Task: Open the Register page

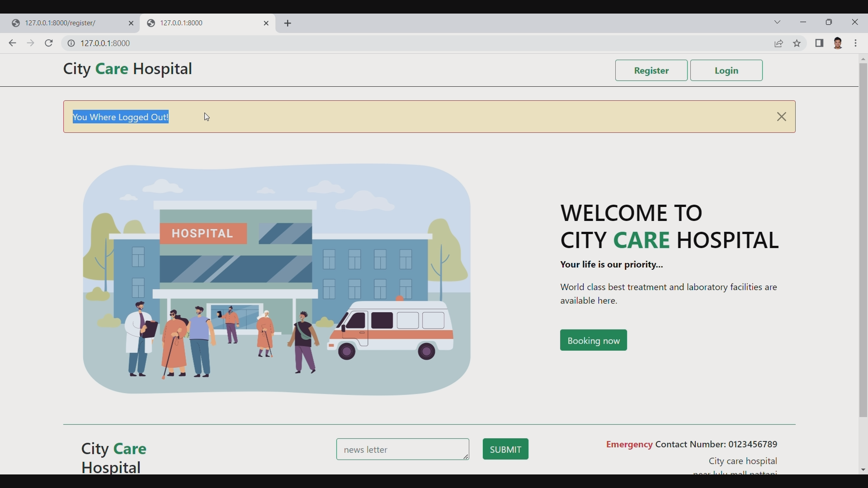Action: point(651,70)
